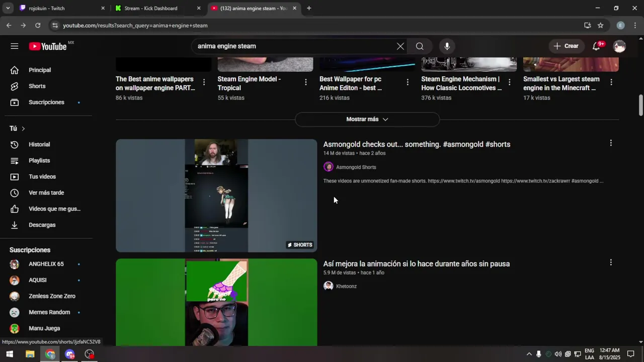Click the page vertical scrollbar thumb
This screenshot has height=362, width=644.
coord(641,105)
